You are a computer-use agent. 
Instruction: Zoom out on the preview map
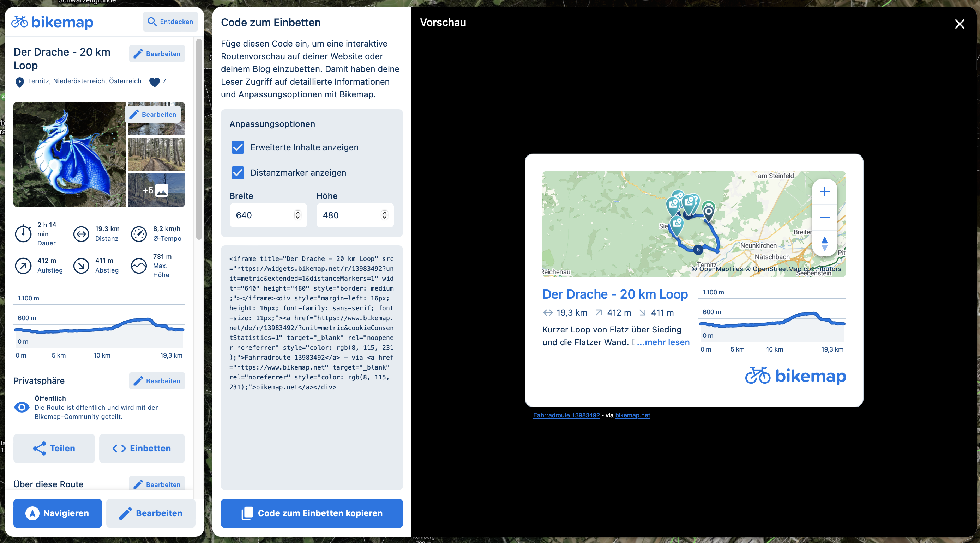tap(824, 217)
